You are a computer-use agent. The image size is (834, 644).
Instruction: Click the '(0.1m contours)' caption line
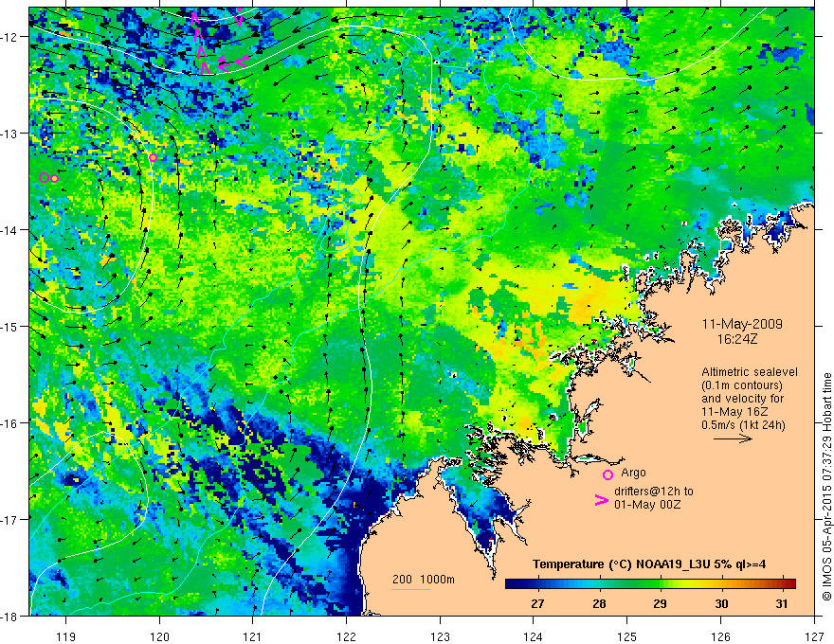(x=742, y=385)
